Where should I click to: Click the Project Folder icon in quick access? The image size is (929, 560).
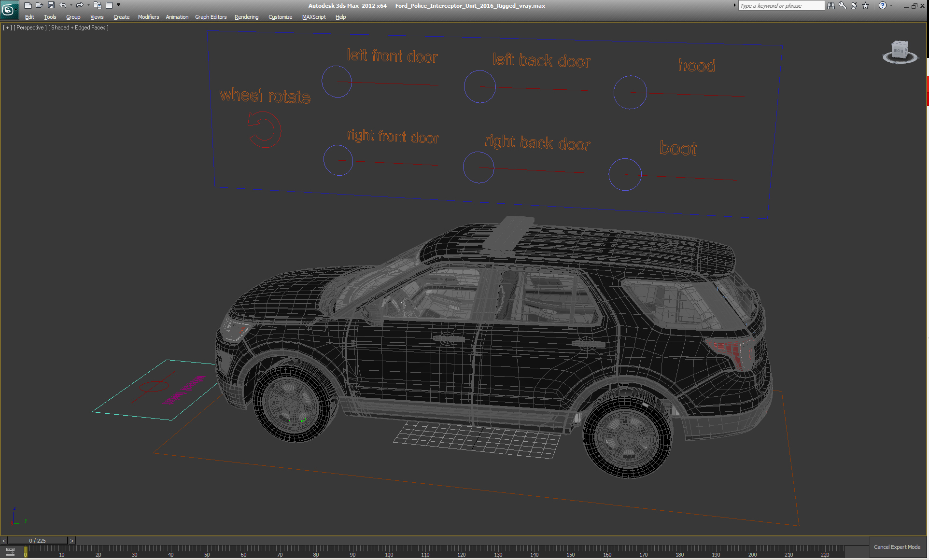97,5
